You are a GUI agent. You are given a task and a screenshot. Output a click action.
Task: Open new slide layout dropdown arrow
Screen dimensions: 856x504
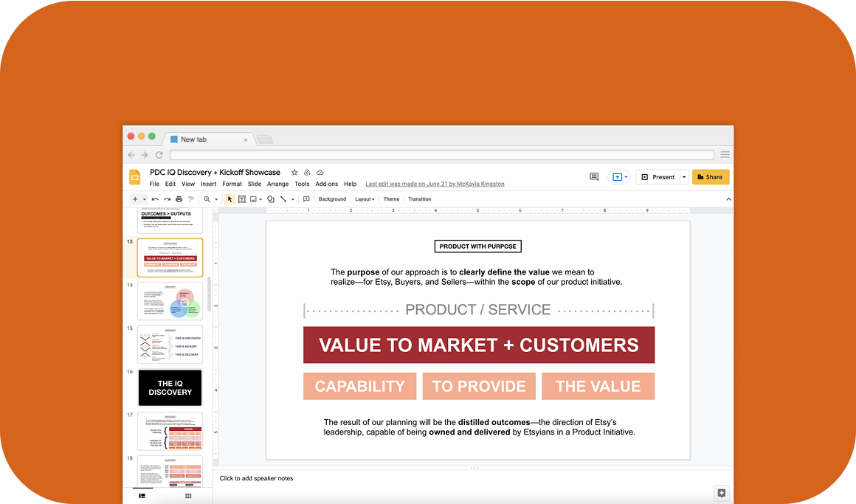point(145,199)
